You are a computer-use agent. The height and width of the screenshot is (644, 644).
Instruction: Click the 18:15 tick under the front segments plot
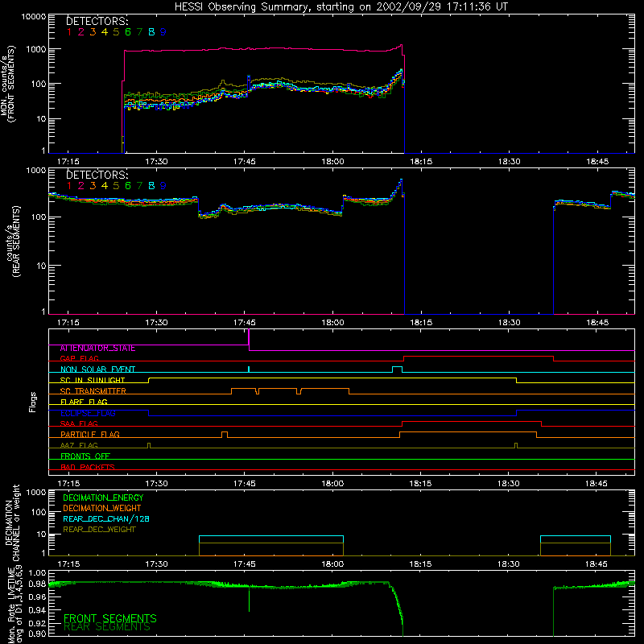point(421,162)
